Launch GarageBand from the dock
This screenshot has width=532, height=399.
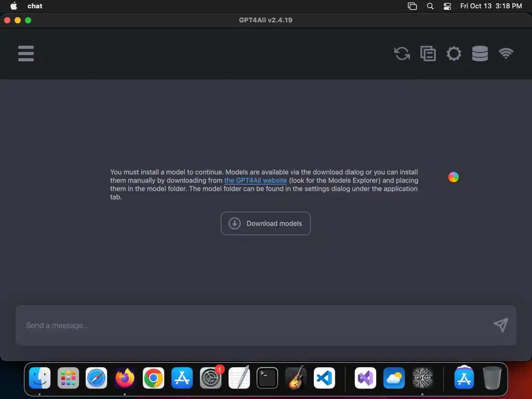(x=296, y=378)
